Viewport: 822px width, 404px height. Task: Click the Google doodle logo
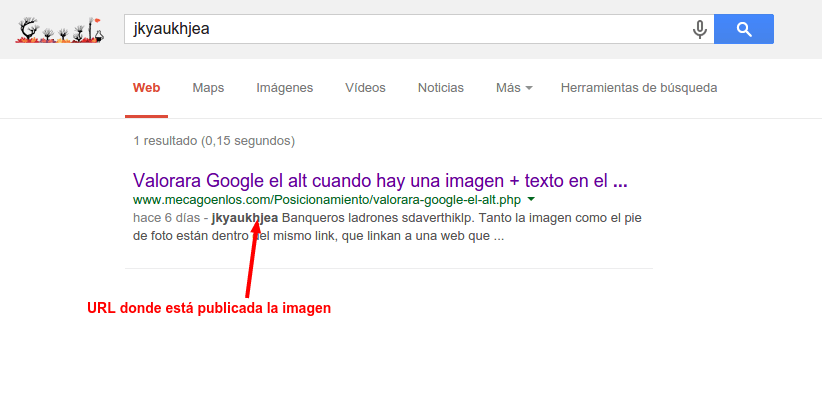coord(59,29)
